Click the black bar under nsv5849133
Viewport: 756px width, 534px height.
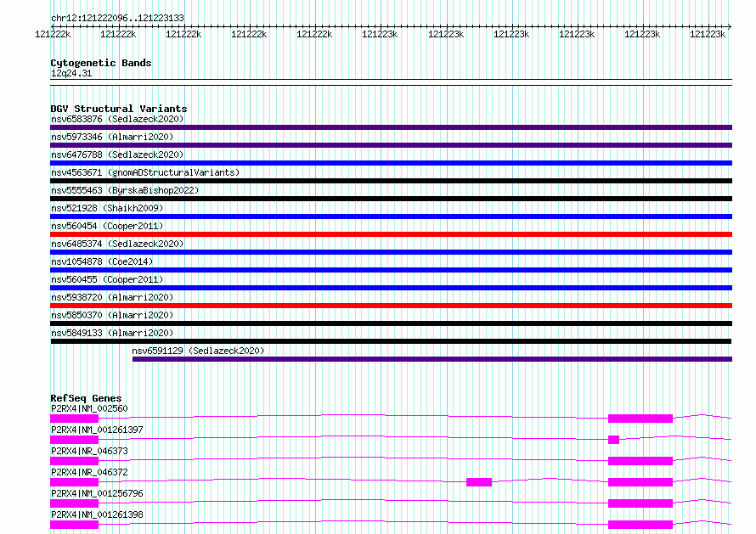coord(391,341)
